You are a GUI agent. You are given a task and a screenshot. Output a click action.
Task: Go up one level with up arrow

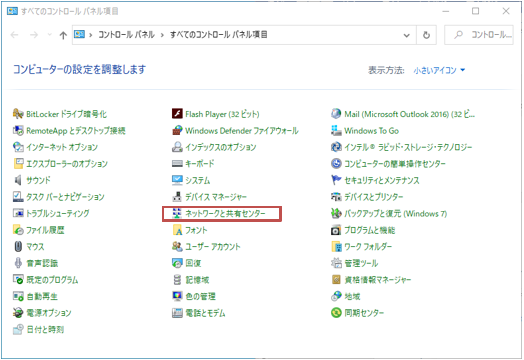(63, 35)
